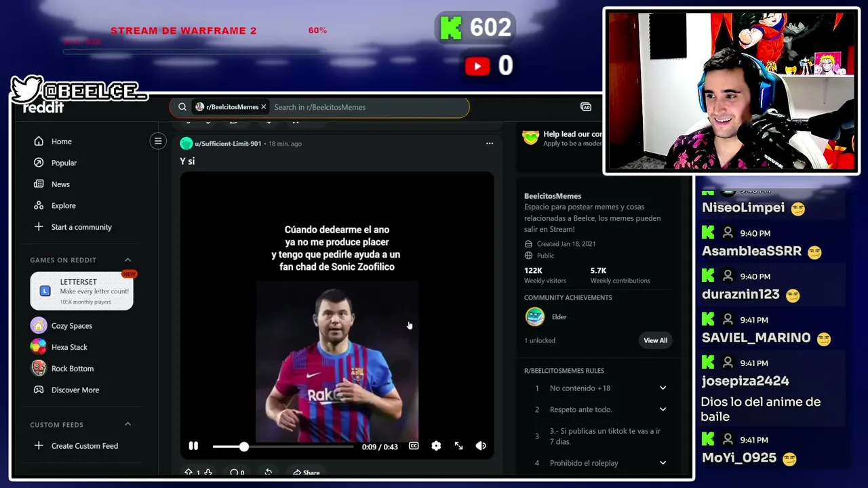The image size is (868, 488).
Task: Open the Sufficient-Limit-901 user avatar
Action: (x=186, y=144)
